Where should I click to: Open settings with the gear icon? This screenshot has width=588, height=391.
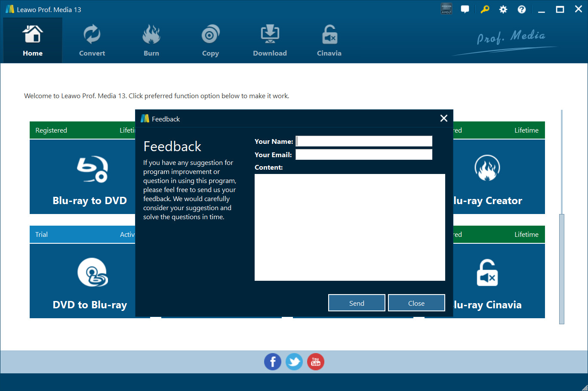(503, 9)
